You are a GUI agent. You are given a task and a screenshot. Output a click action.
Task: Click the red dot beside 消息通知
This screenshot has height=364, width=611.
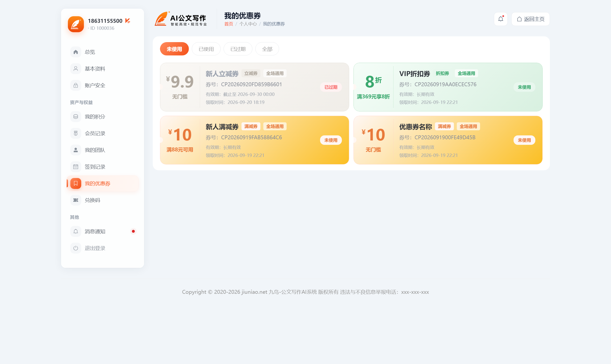coord(133,231)
